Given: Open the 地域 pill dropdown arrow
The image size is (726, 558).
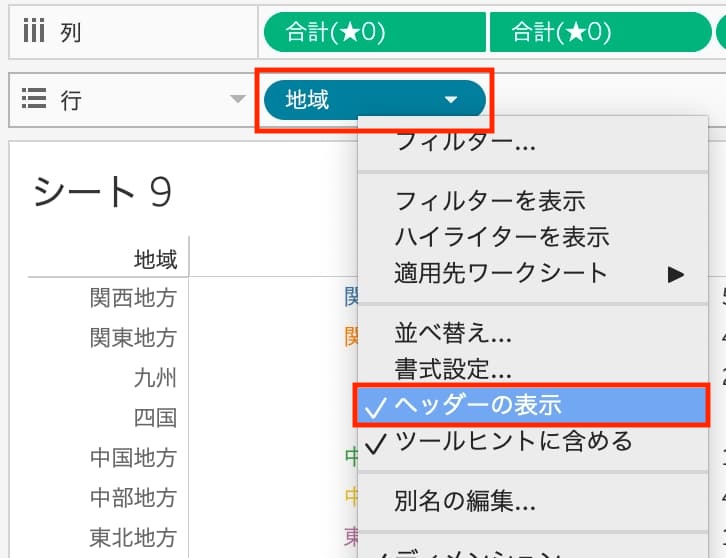Looking at the screenshot, I should point(450,100).
